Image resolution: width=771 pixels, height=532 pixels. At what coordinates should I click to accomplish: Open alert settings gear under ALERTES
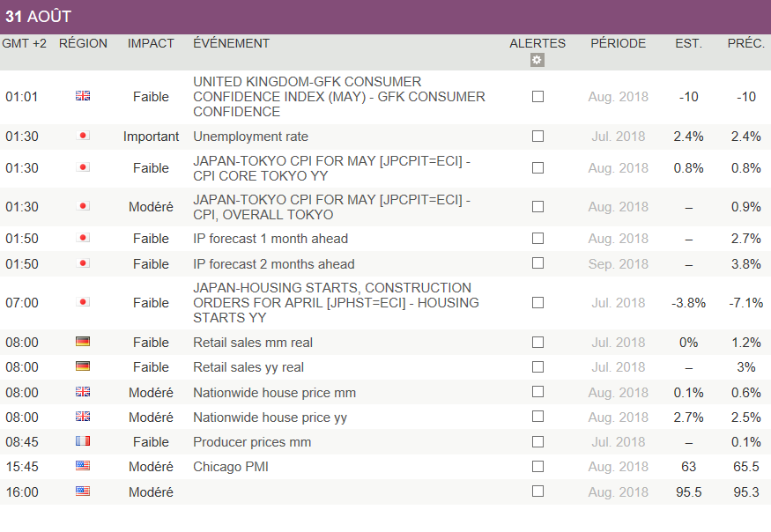coord(537,60)
